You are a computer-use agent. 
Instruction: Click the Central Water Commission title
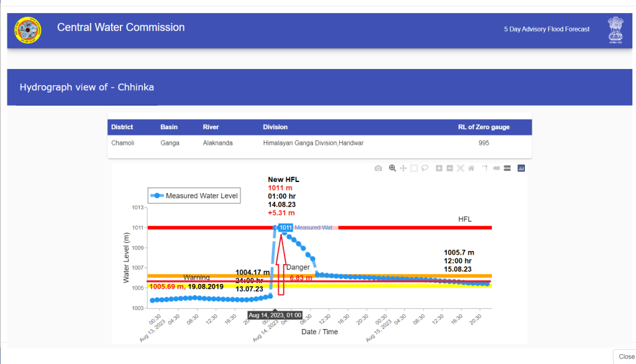pyautogui.click(x=120, y=27)
